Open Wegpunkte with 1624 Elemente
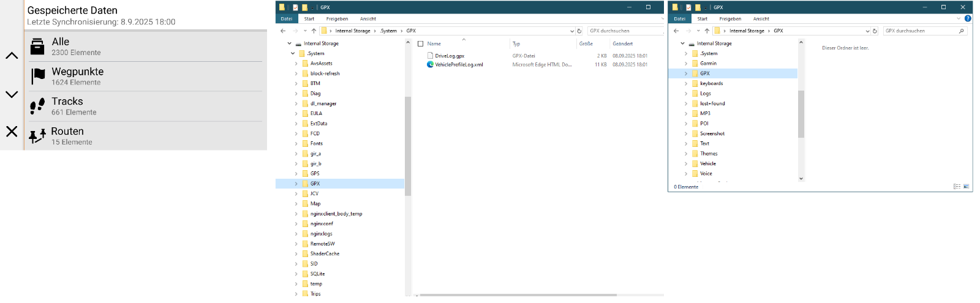 (x=145, y=77)
